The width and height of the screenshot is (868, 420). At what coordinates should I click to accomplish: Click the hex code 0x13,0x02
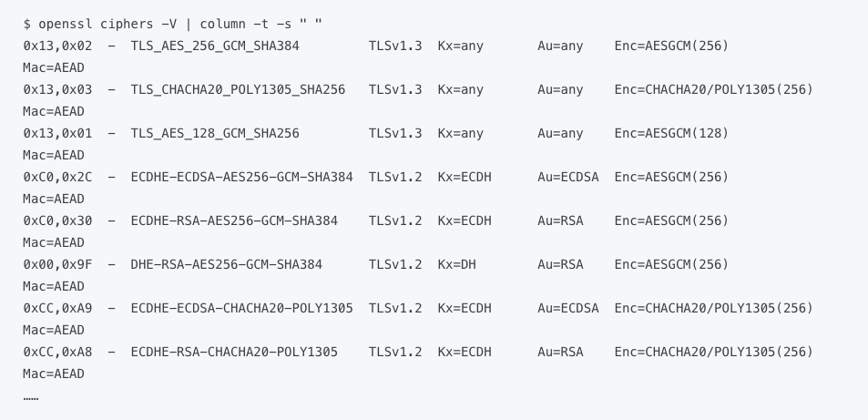point(57,46)
